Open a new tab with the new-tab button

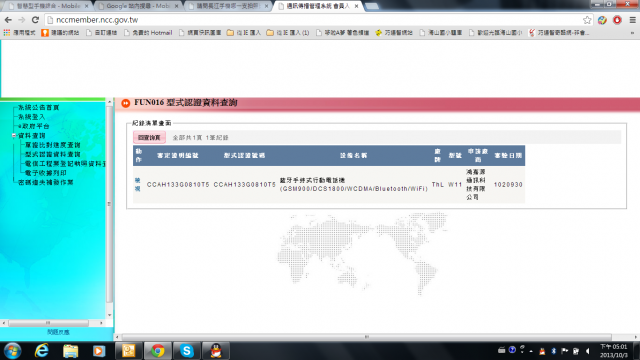(x=371, y=6)
